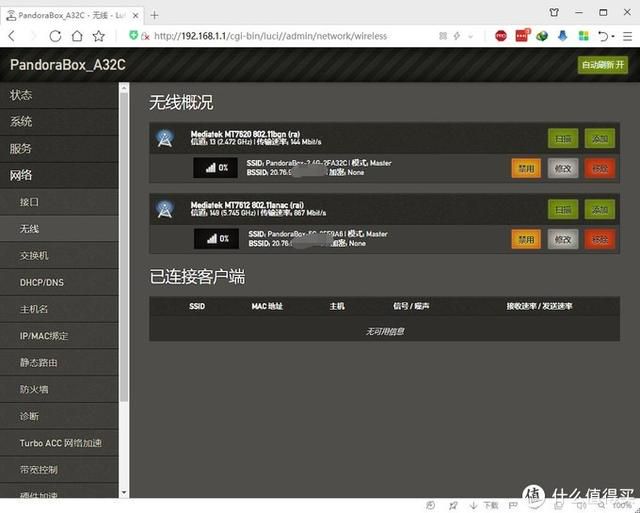Click the red round extension icon
This screenshot has height=513, width=640.
coord(501,36)
